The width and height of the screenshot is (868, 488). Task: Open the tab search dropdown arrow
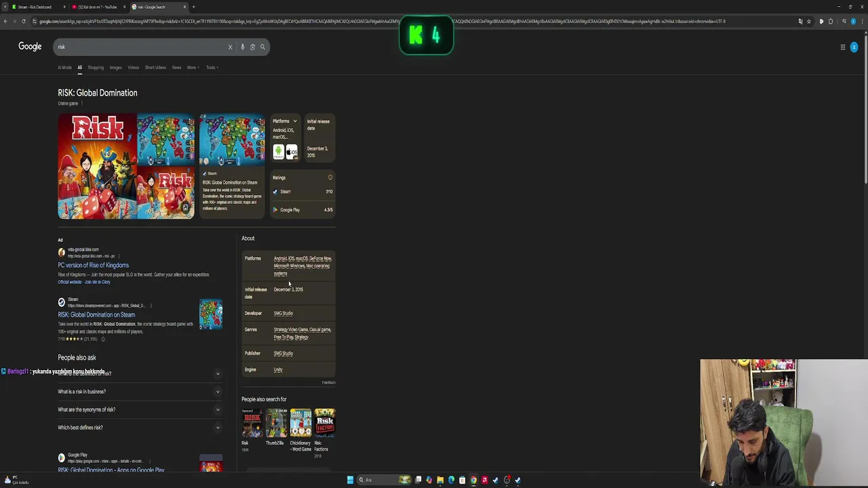[5, 7]
